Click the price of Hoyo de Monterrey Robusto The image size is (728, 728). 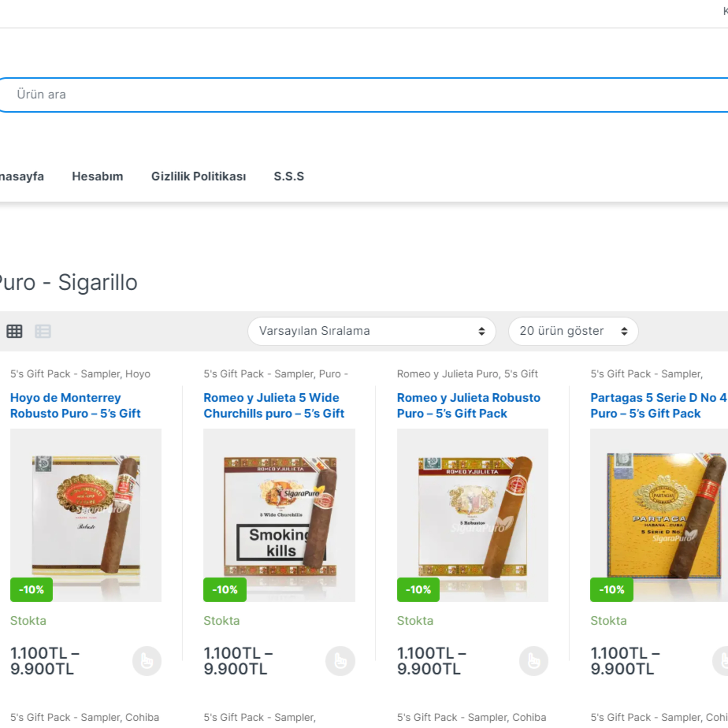(45, 661)
